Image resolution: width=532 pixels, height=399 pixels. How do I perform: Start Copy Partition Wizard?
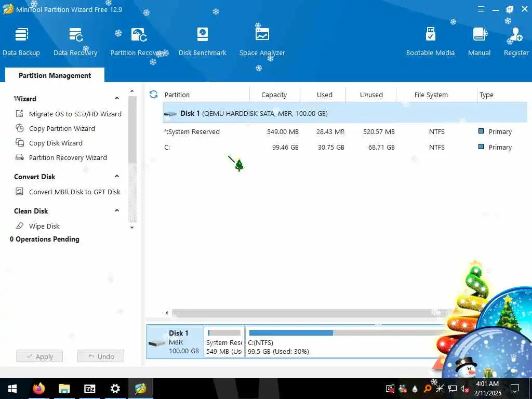tap(62, 129)
